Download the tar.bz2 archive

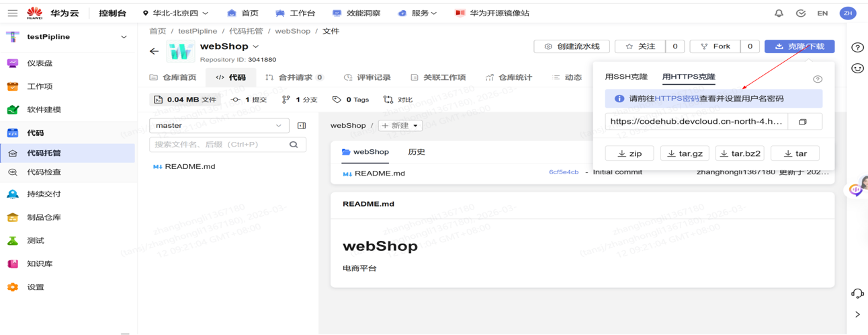pyautogui.click(x=740, y=153)
